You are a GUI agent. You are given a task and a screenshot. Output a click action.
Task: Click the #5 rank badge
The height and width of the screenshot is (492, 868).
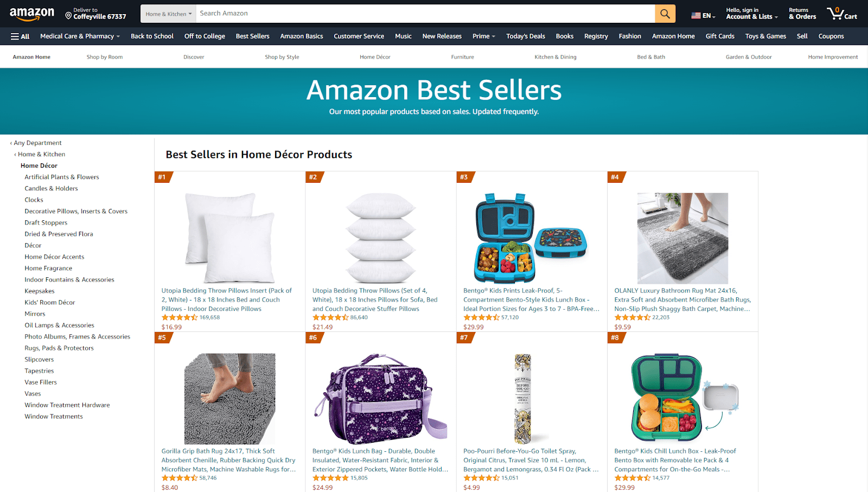(163, 337)
